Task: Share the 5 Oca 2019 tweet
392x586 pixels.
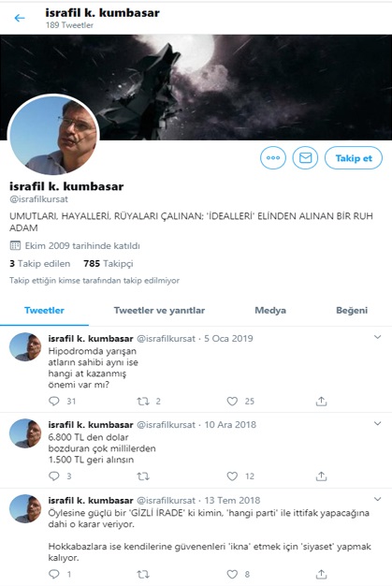Action: point(321,401)
